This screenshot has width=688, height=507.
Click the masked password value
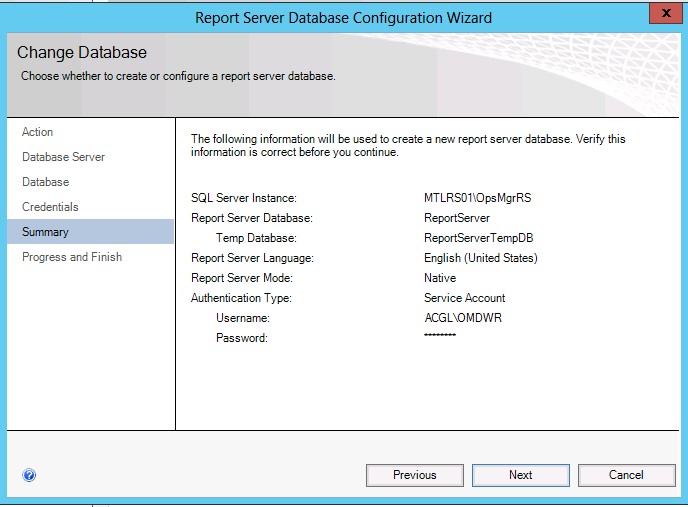(x=440, y=335)
